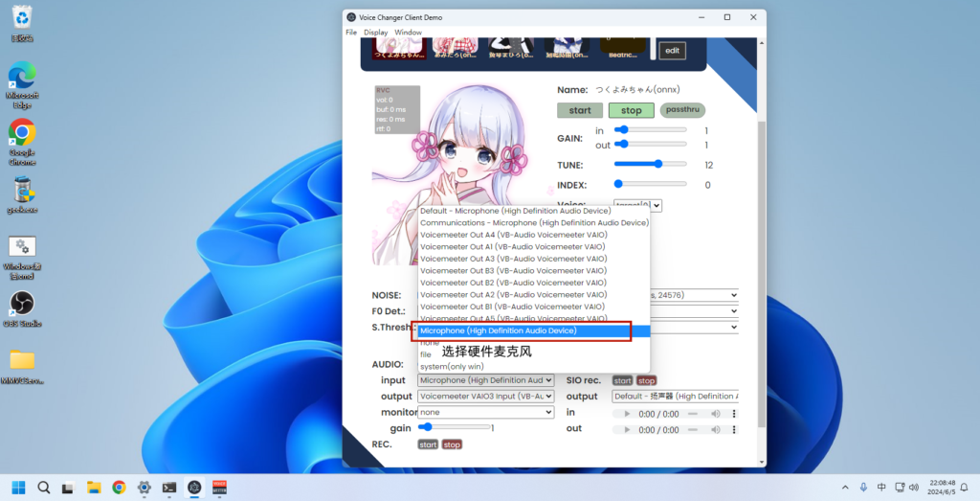The image size is (980, 501).
Task: Mute the 'out' audio player
Action: (x=716, y=430)
